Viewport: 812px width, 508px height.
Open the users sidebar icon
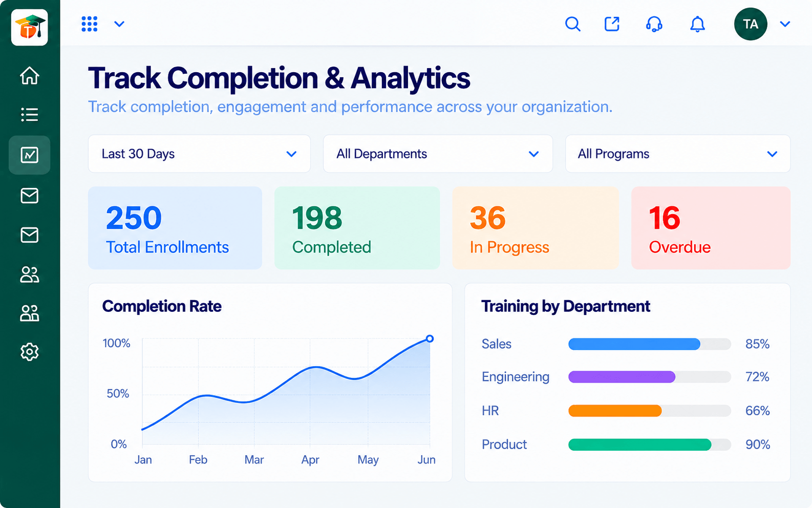(30, 274)
